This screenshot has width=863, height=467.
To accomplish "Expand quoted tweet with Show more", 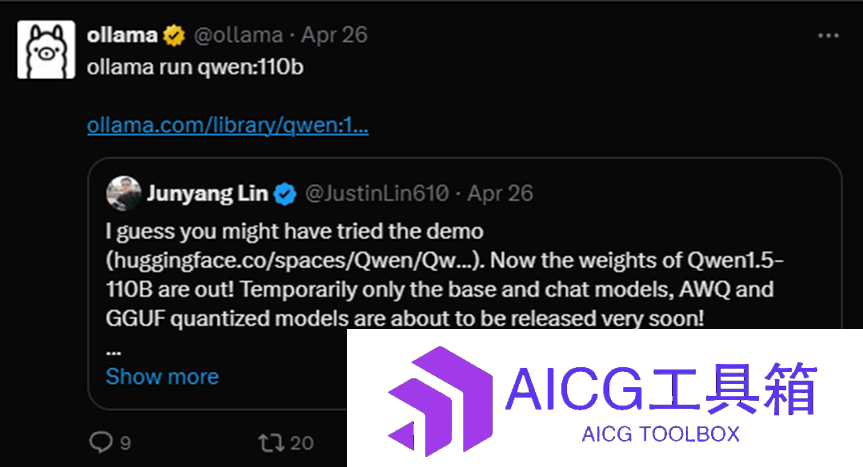I will [x=162, y=377].
